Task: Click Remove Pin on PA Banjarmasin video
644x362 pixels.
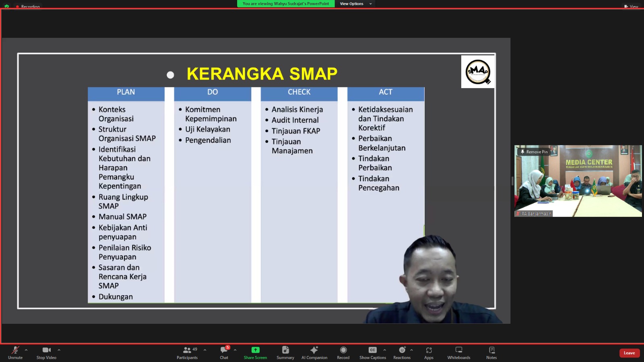Action: point(534,152)
